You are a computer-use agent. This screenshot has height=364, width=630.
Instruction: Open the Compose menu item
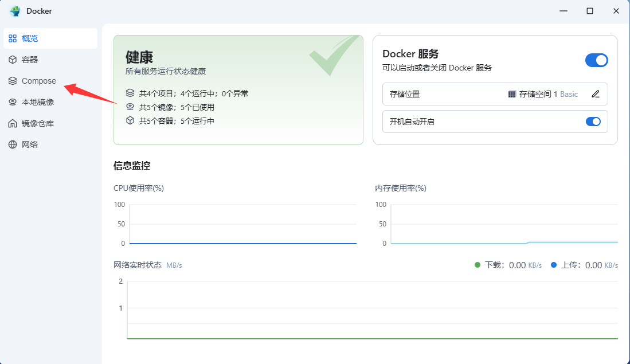pos(39,81)
